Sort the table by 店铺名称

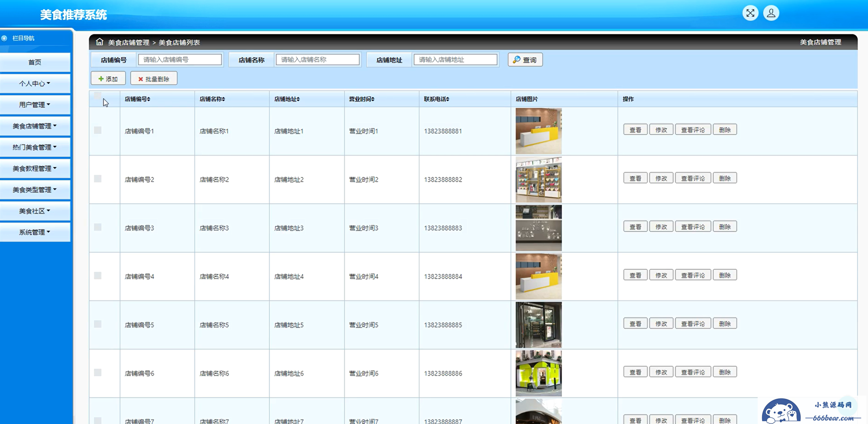(212, 99)
